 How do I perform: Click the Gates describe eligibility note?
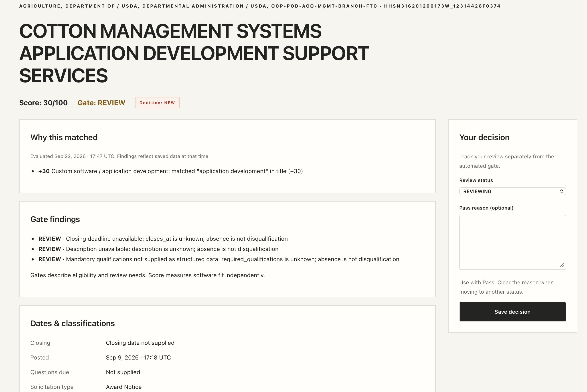[x=148, y=275]
